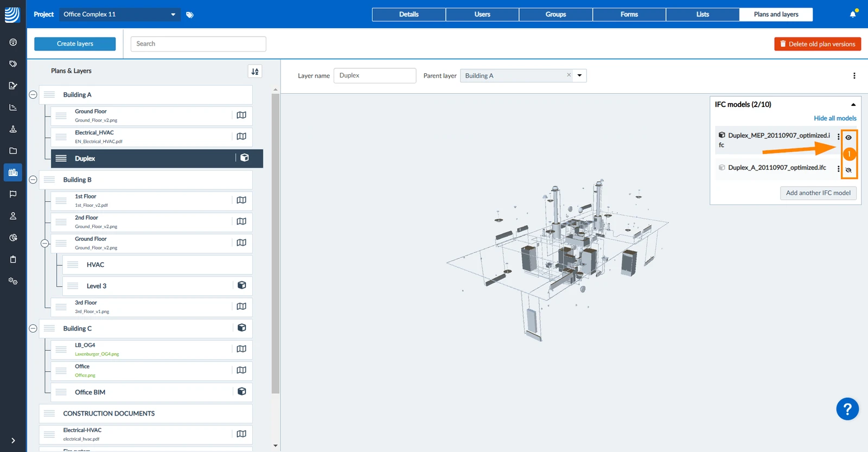Click the Hide all models link

pyautogui.click(x=835, y=118)
